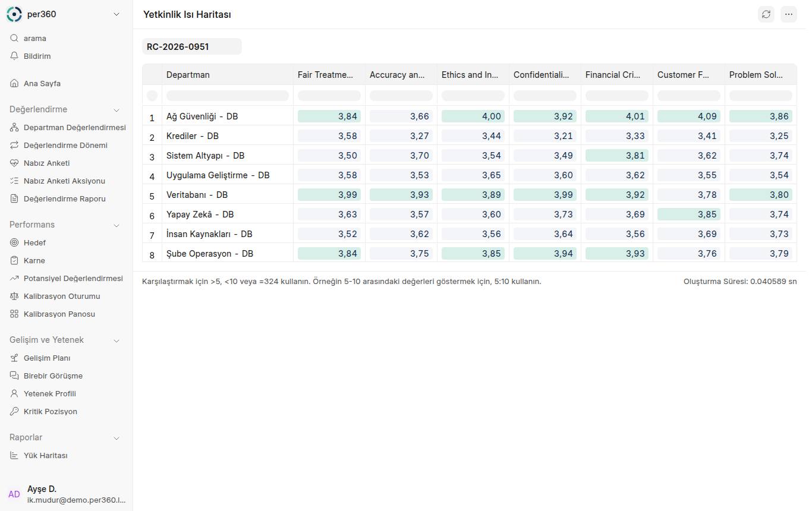Open Kalibrasyon Oturumu scale icon
This screenshot has height=511, width=812.
(x=14, y=296)
